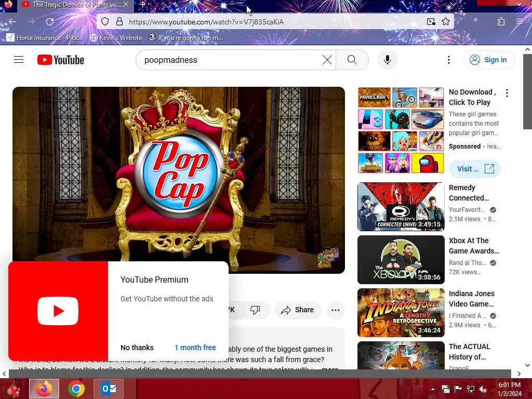Open Firefox tabs list dropdown arrow
532x399 pixels.
453,4
